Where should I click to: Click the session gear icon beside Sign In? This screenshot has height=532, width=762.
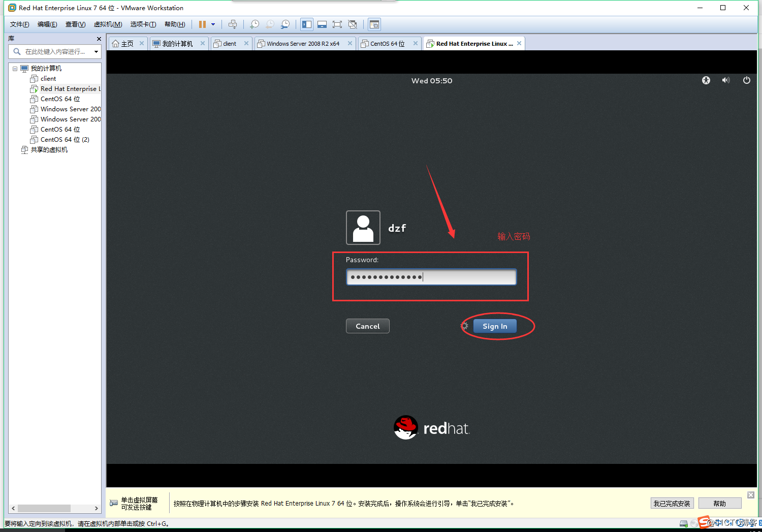(x=464, y=326)
